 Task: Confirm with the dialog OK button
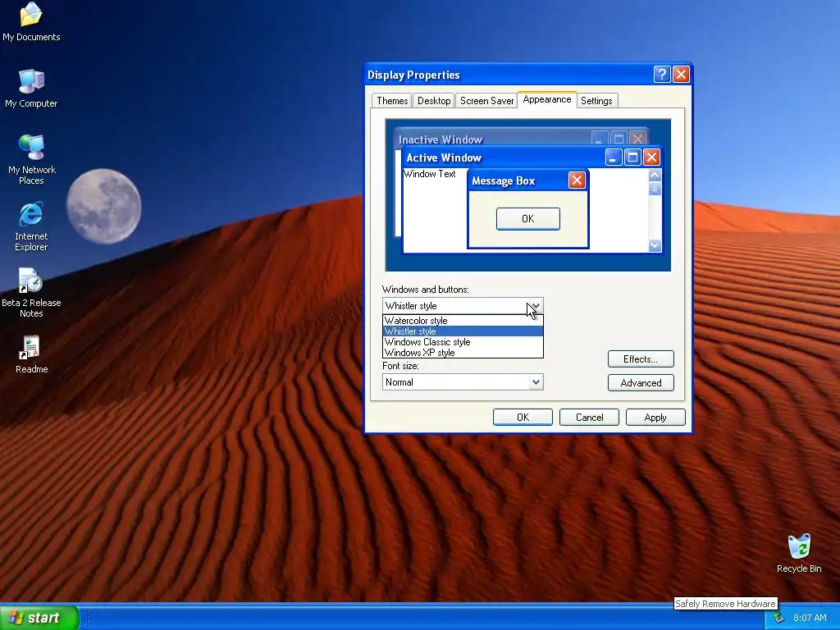point(523,418)
